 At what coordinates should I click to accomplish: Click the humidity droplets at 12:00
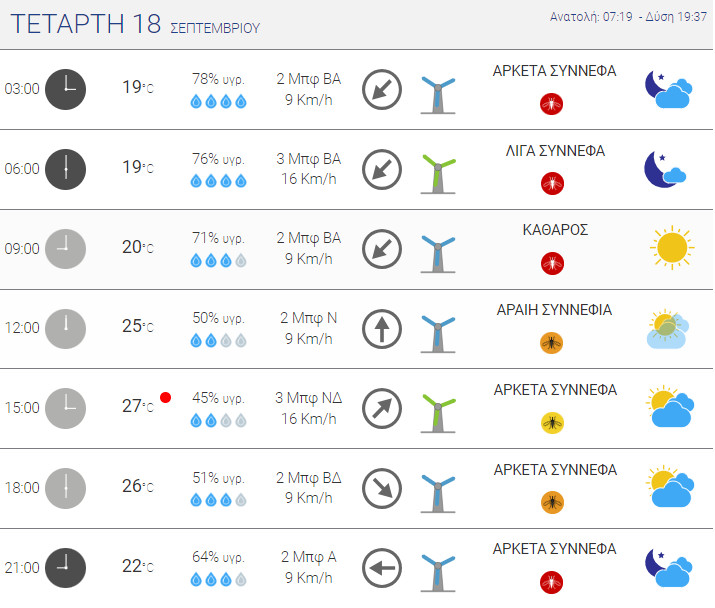(218, 340)
